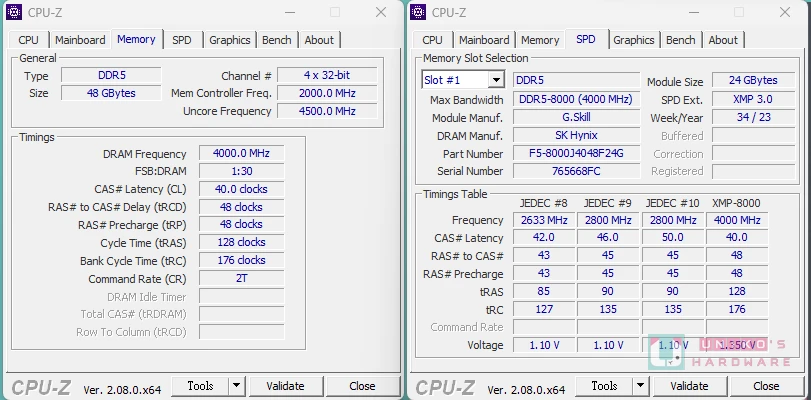Click the SK Hynix DRAM manufacturer field

[x=576, y=135]
